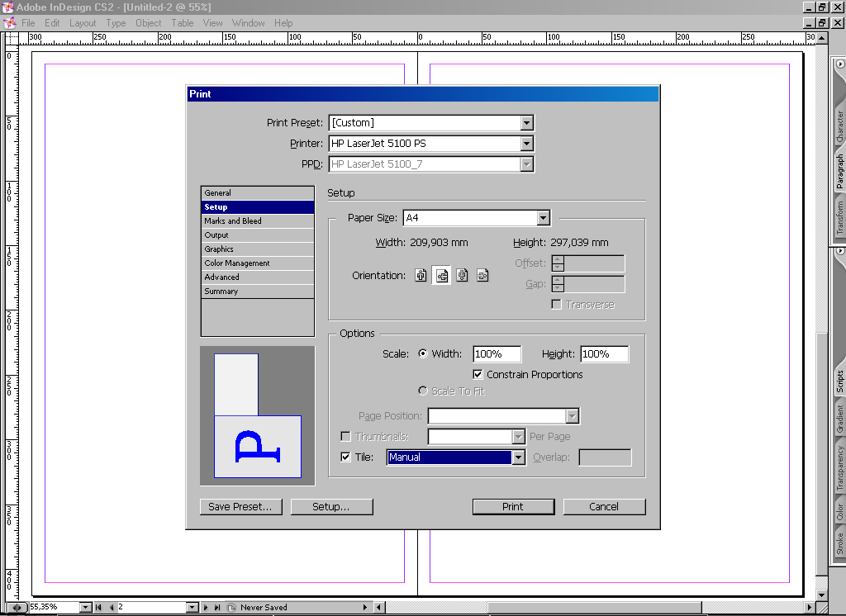Viewport: 846px width, 616px height.
Task: Open the Version Cue status popup arrow
Action: pyautogui.click(x=365, y=608)
